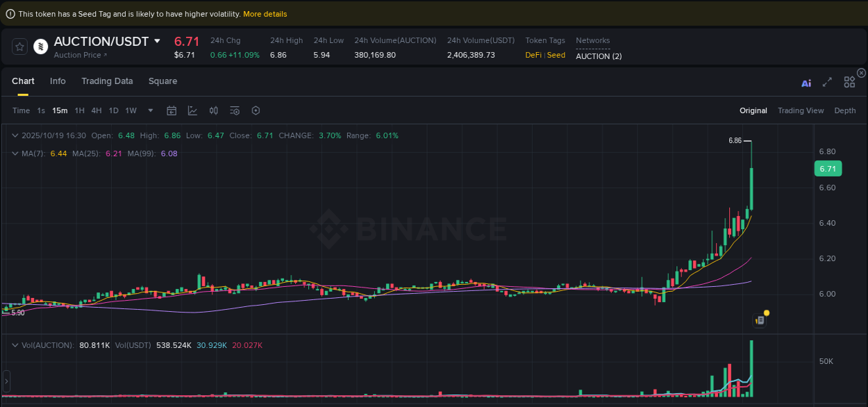Image resolution: width=868 pixels, height=407 pixels.
Task: Expand the timeframe interval dropdown arrow
Action: 150,110
